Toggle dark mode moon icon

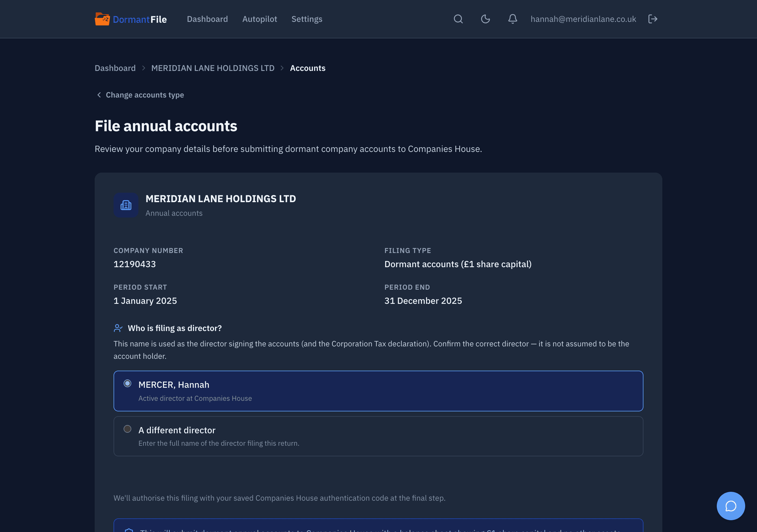485,19
